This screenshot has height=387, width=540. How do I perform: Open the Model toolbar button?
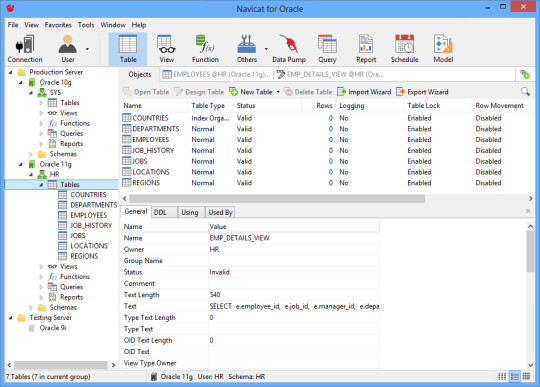(443, 49)
